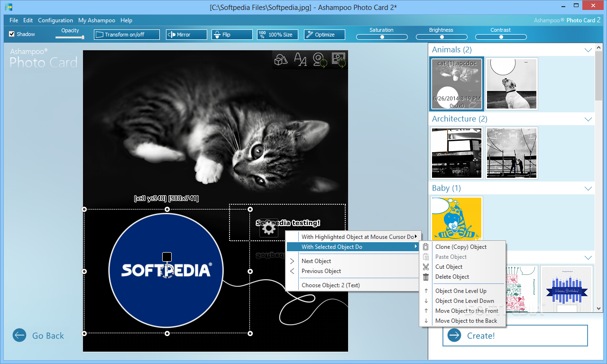Click the Softpedia testing! text object

[x=288, y=223]
